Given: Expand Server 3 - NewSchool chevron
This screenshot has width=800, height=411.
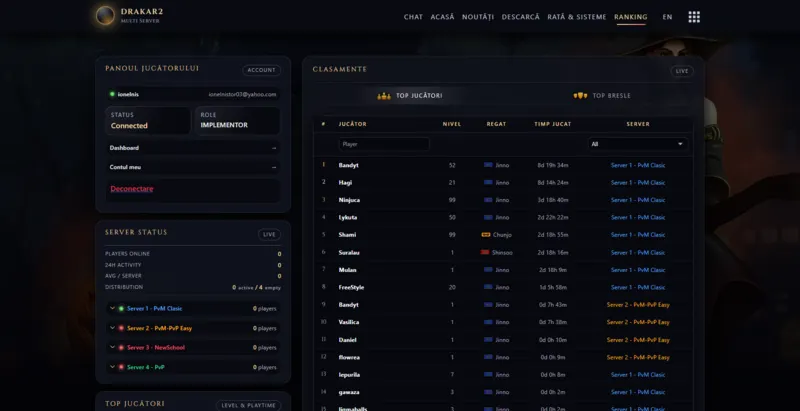Looking at the screenshot, I should pos(112,348).
